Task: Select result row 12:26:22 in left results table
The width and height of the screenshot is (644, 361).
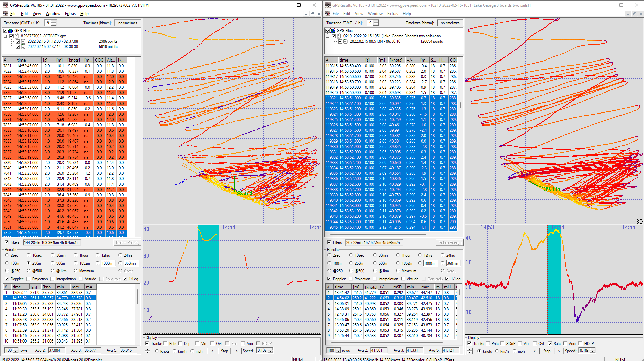Action: tap(50, 292)
